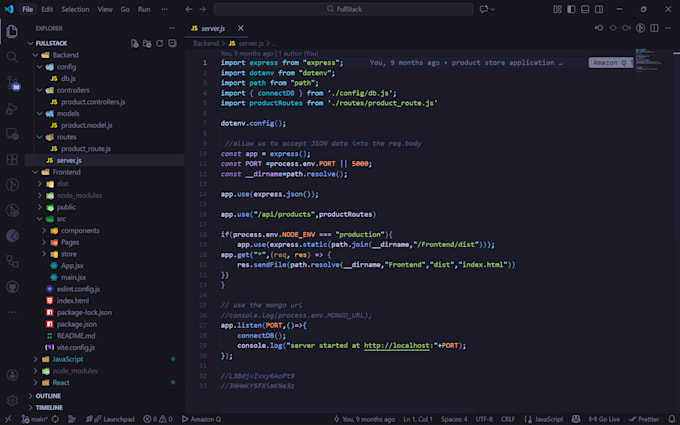Go forward with the navigation arrow
The image size is (680, 425).
pyautogui.click(x=203, y=9)
